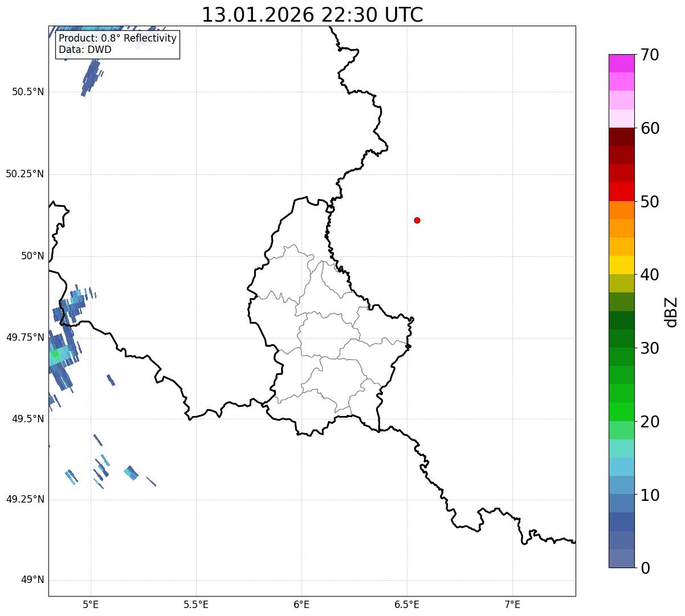Image resolution: width=685 pixels, height=616 pixels.
Task: Click the 7°E longitude label
Action: [x=512, y=605]
